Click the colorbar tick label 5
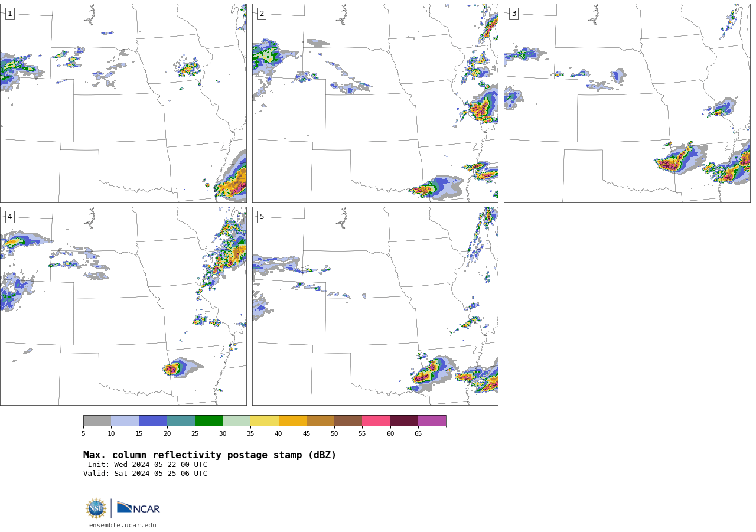This screenshot has height=532, width=756. coord(83,434)
